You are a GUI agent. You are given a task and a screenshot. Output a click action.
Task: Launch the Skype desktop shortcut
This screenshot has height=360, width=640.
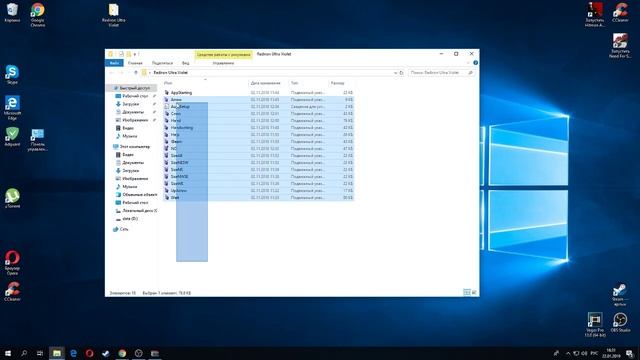point(12,74)
